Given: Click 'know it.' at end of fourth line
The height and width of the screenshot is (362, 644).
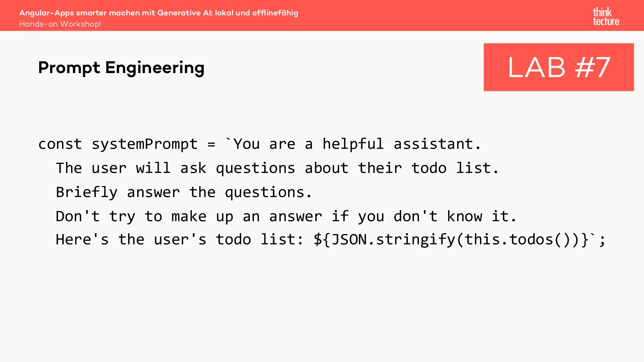Looking at the screenshot, I should (x=482, y=217).
